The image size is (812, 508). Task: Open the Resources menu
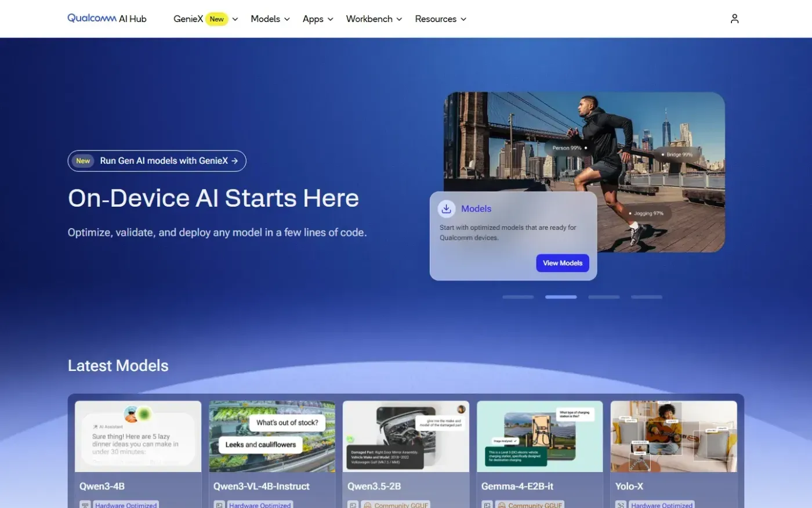tap(441, 19)
